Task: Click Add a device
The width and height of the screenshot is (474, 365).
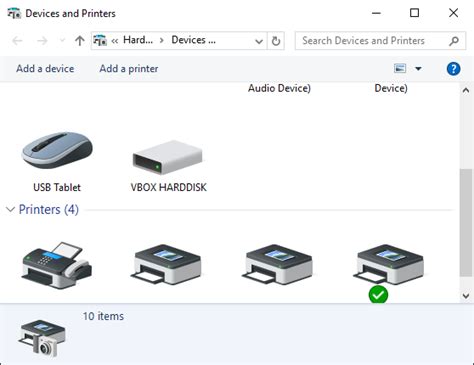Action: pyautogui.click(x=45, y=69)
